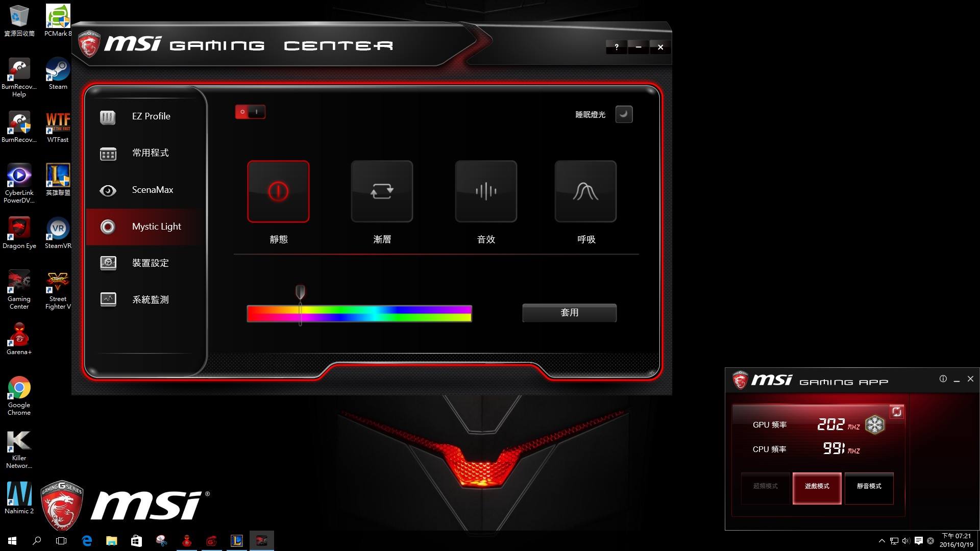The width and height of the screenshot is (980, 551).
Task: Open the Windows Start menu
Action: 12,541
